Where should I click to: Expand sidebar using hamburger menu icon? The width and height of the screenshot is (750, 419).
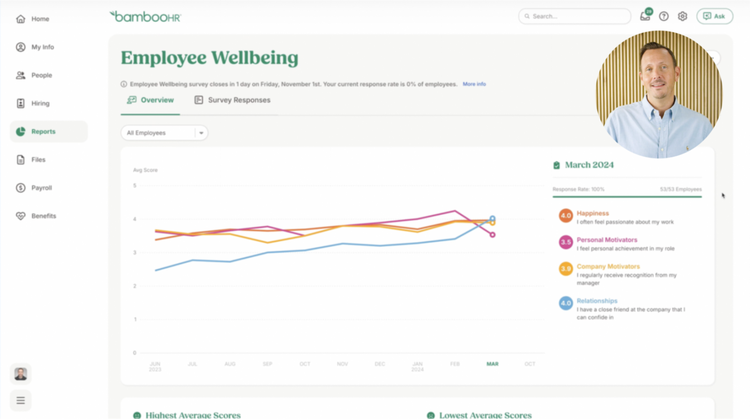[21, 400]
